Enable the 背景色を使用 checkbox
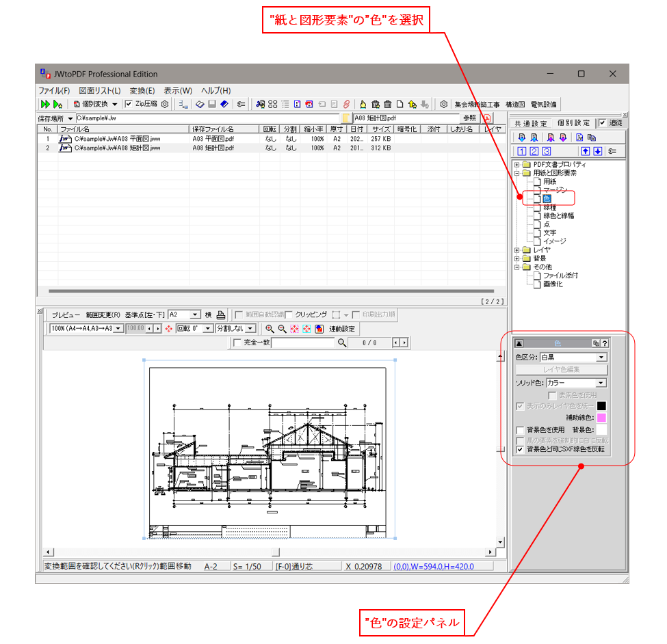 pos(521,430)
